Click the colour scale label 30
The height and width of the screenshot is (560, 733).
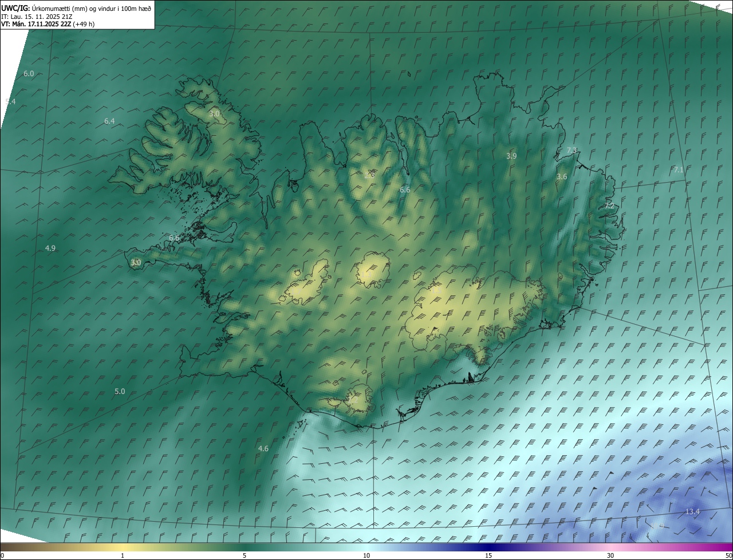(x=610, y=555)
